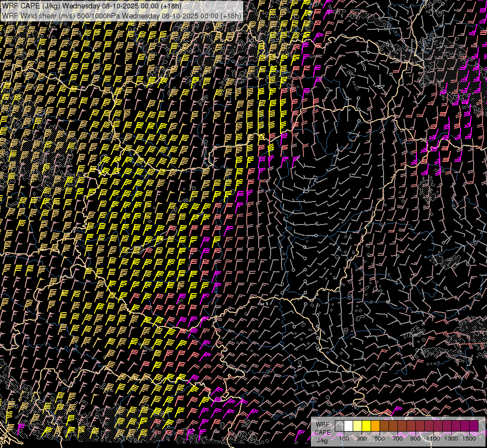Click the white CAPE legend swatch

pyautogui.click(x=348, y=426)
